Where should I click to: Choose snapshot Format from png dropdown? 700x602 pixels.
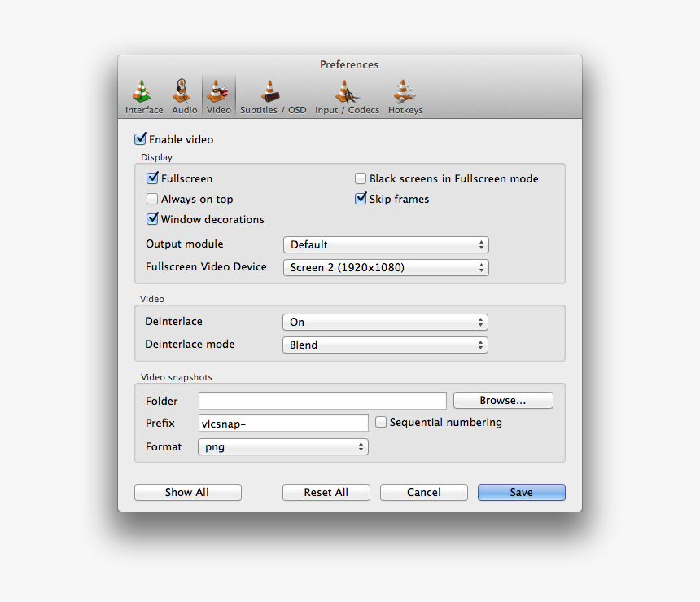tap(282, 446)
